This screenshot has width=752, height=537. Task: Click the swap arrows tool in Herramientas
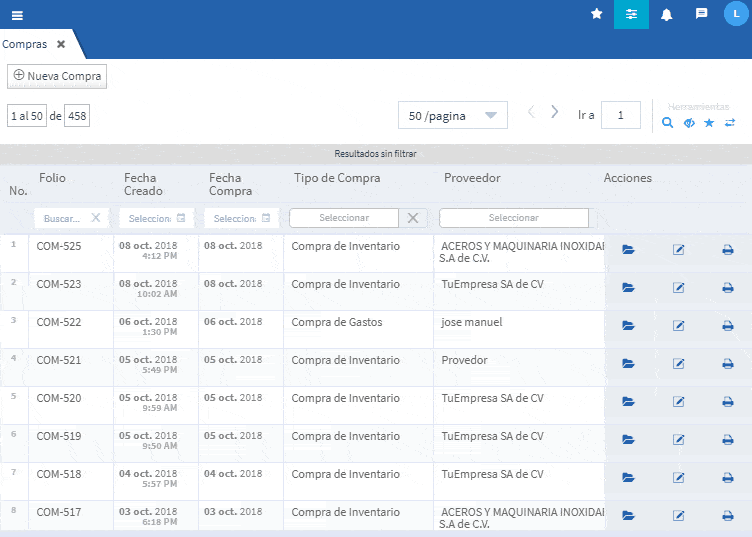click(729, 123)
